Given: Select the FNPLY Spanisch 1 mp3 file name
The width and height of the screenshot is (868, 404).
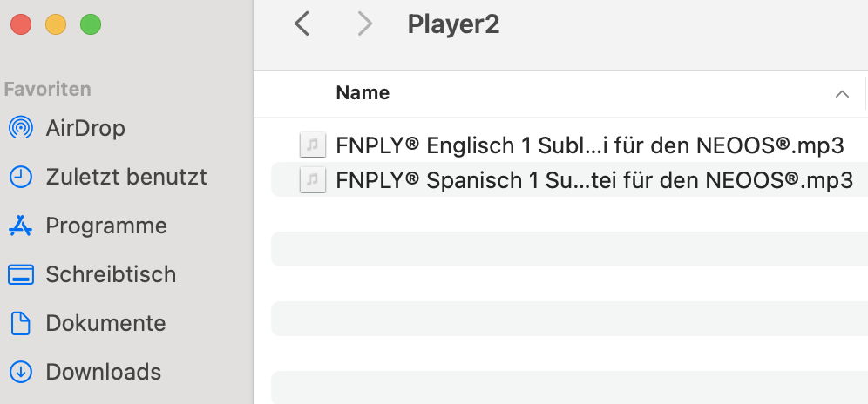Looking at the screenshot, I should (x=594, y=180).
